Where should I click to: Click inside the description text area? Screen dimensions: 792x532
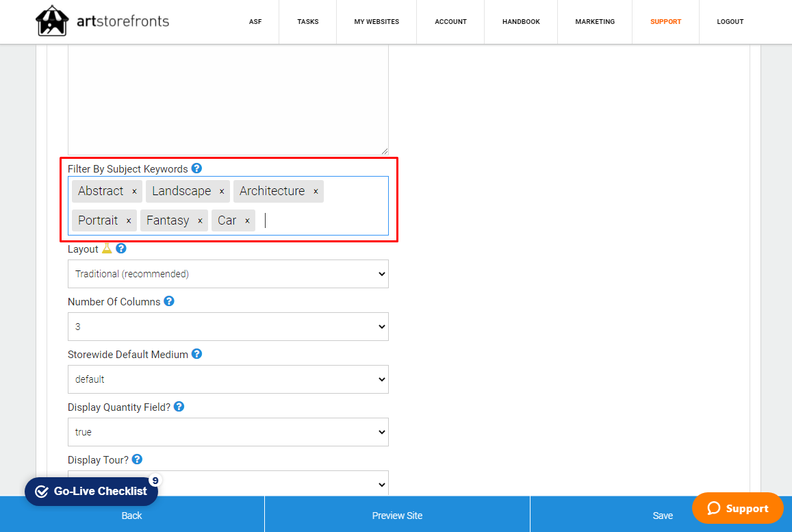tap(228, 99)
